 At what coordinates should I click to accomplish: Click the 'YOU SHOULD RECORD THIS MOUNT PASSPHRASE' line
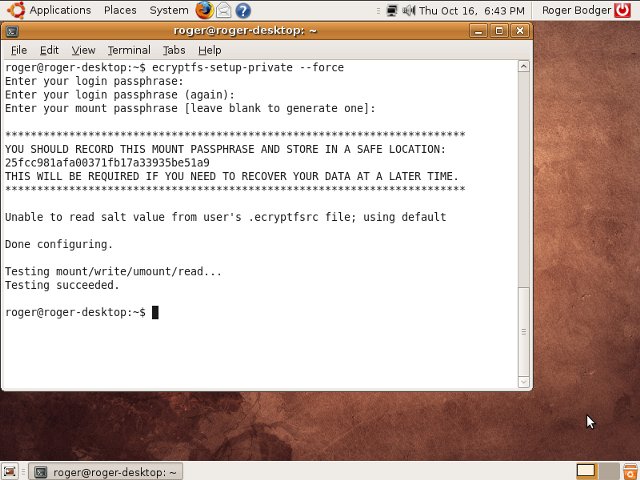[x=225, y=149]
